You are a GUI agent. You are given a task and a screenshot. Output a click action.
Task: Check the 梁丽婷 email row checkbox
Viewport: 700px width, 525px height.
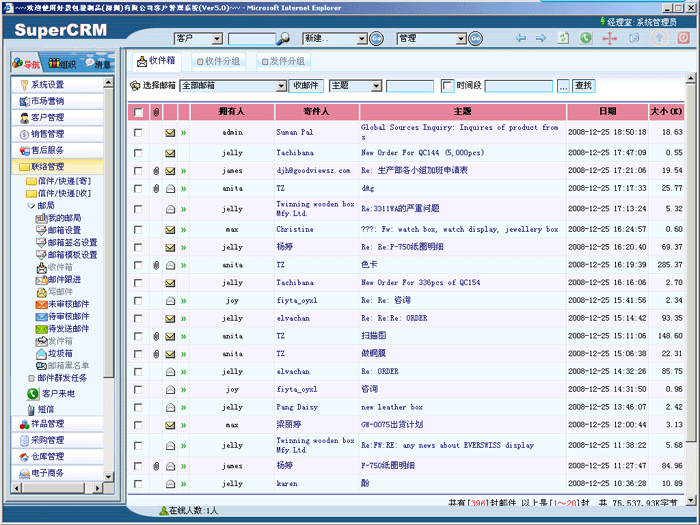point(138,425)
